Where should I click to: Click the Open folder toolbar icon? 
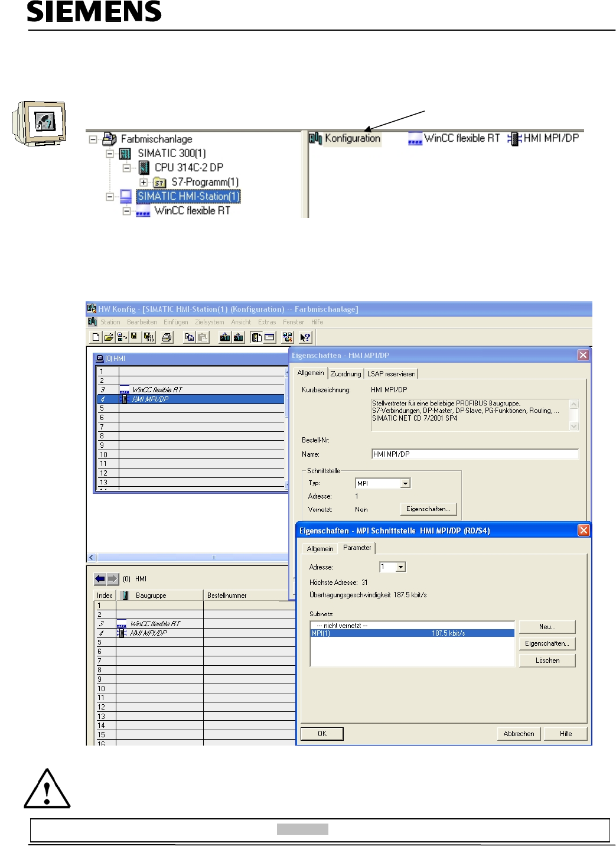pos(109,337)
